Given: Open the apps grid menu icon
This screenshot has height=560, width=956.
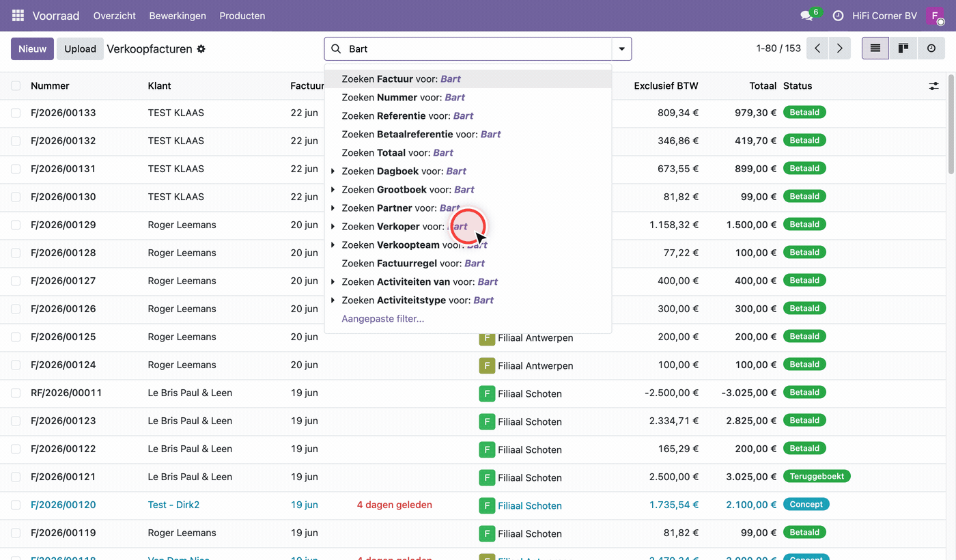Looking at the screenshot, I should point(18,15).
